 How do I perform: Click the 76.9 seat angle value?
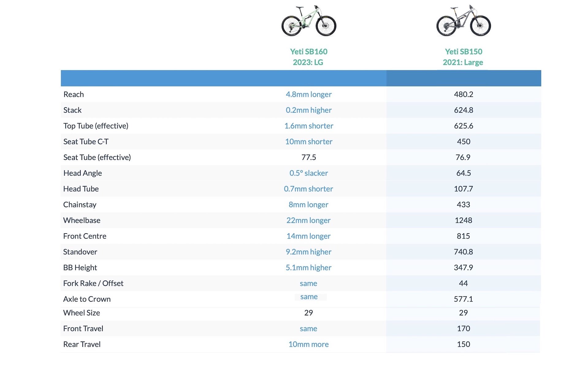pyautogui.click(x=463, y=157)
